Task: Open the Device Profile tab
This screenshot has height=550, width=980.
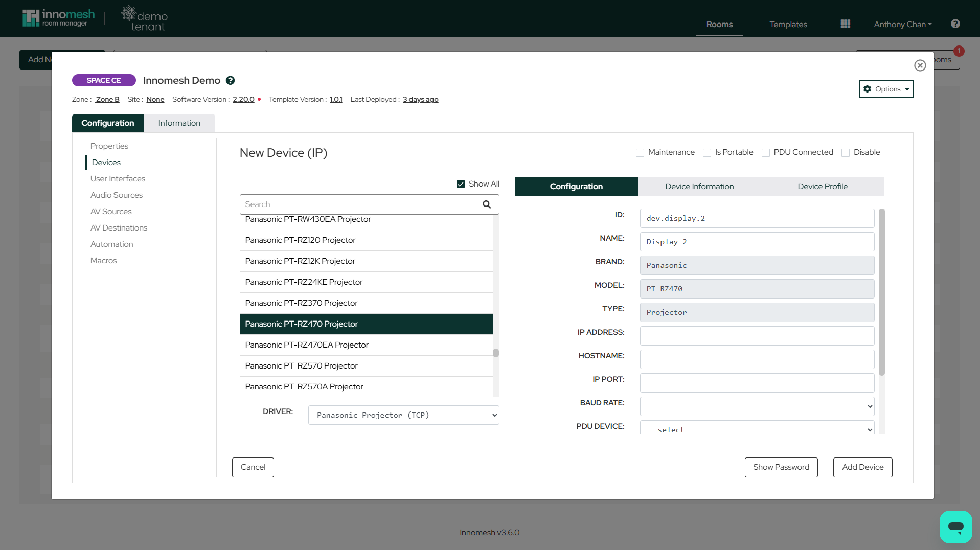Action: pyautogui.click(x=823, y=187)
